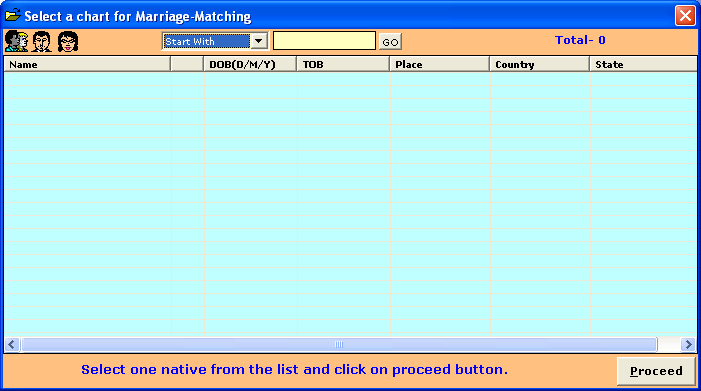The height and width of the screenshot is (391, 701).
Task: Close the Marriage-Matching chart dialog
Action: click(x=685, y=16)
